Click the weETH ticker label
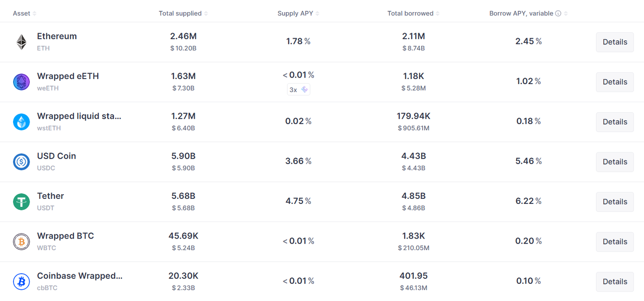This screenshot has width=644, height=301. [x=47, y=88]
